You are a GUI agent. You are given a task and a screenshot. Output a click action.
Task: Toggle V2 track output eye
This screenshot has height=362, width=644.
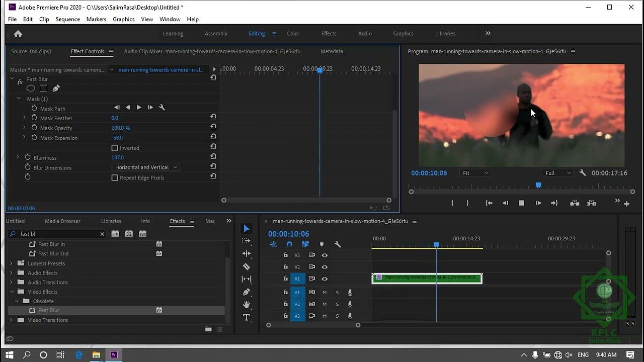325,267
